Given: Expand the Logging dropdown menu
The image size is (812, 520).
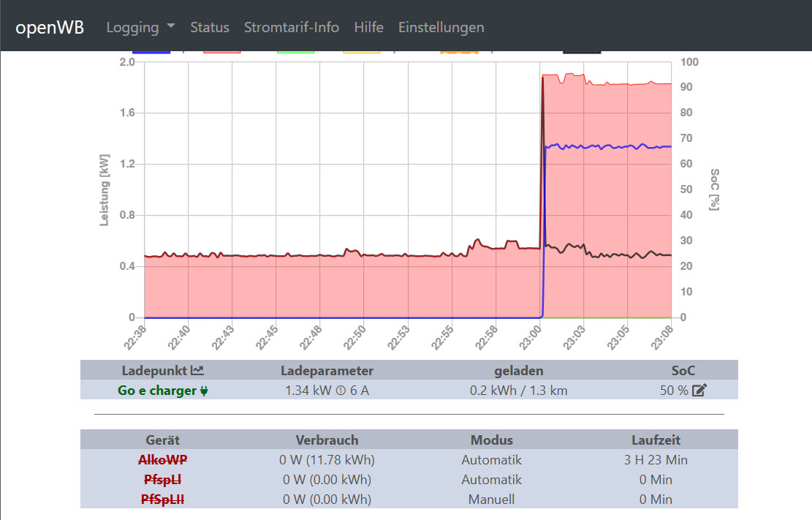Looking at the screenshot, I should coord(140,27).
